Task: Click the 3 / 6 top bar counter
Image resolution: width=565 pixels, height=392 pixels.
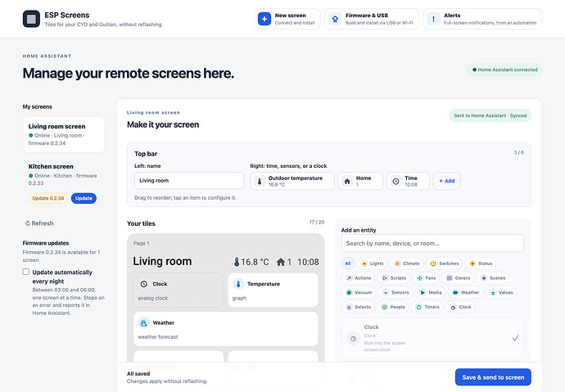Action: pyautogui.click(x=519, y=152)
